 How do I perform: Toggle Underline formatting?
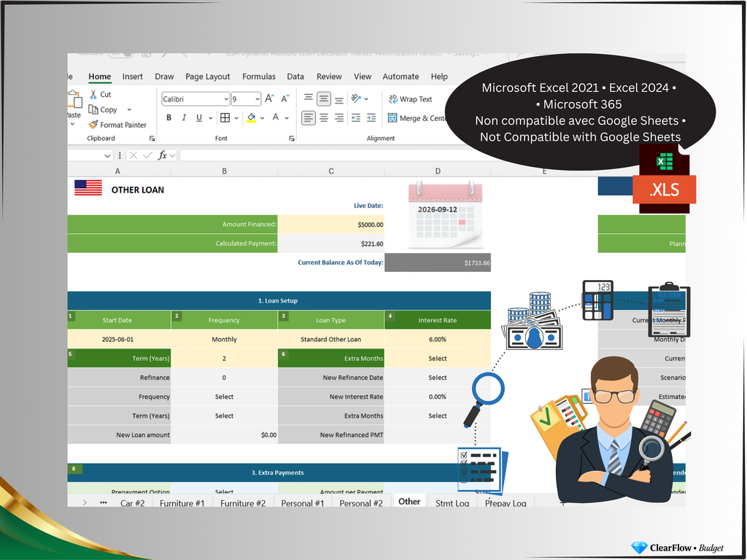pos(199,117)
